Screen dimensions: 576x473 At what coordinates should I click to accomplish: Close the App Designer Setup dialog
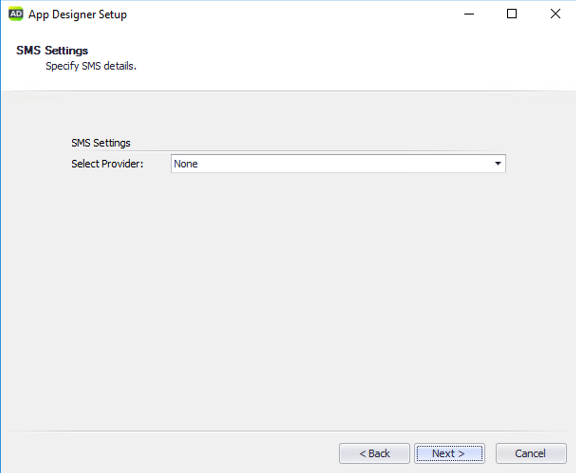[555, 14]
